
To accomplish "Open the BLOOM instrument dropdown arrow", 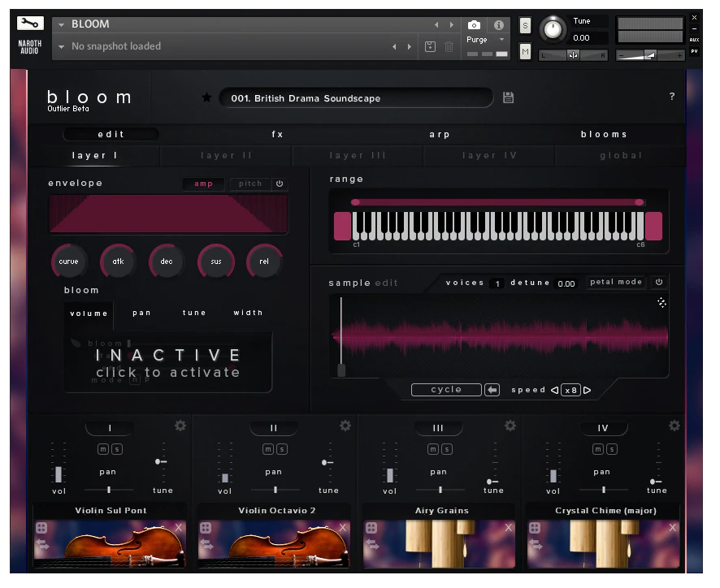I will click(62, 25).
